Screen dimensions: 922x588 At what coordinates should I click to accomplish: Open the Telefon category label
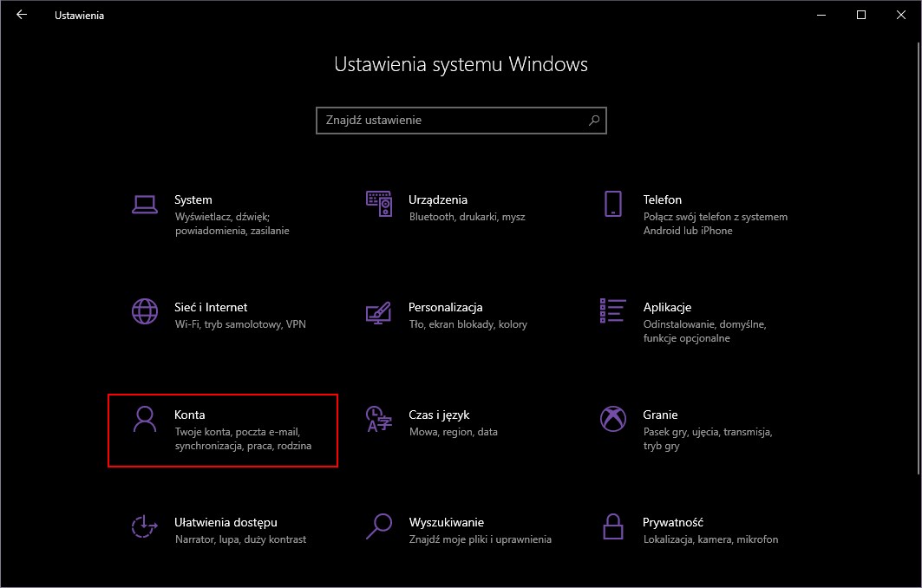click(x=662, y=200)
